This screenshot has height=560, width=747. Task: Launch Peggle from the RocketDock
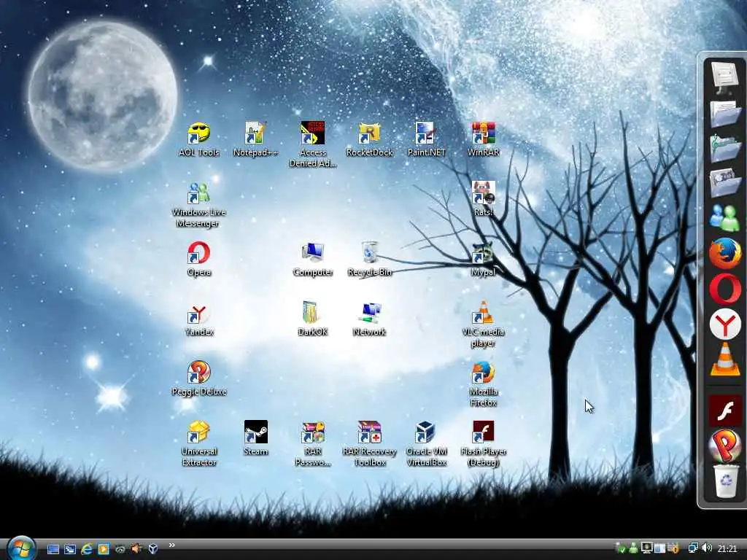[725, 446]
